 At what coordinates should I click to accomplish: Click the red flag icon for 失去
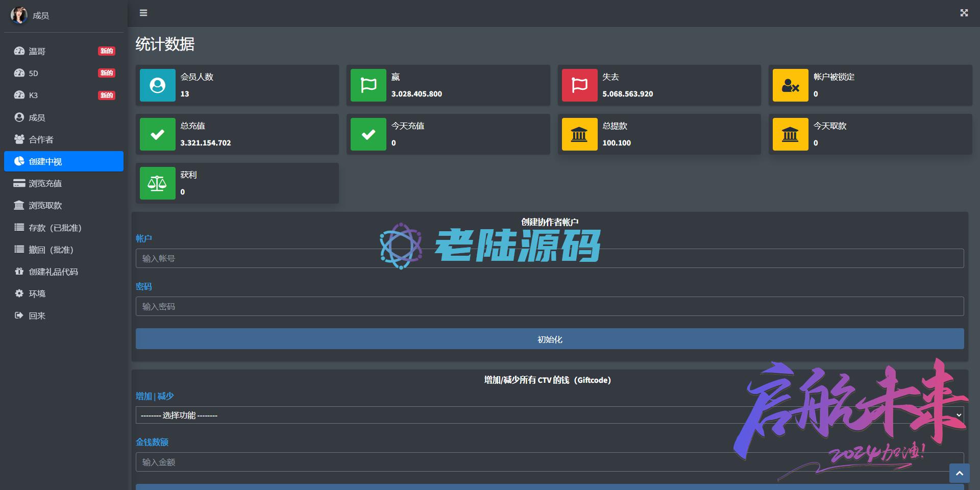point(580,85)
